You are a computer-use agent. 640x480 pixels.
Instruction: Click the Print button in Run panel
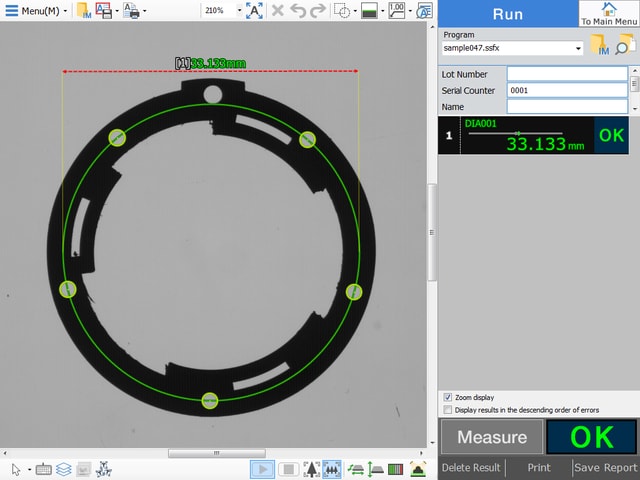click(x=539, y=468)
